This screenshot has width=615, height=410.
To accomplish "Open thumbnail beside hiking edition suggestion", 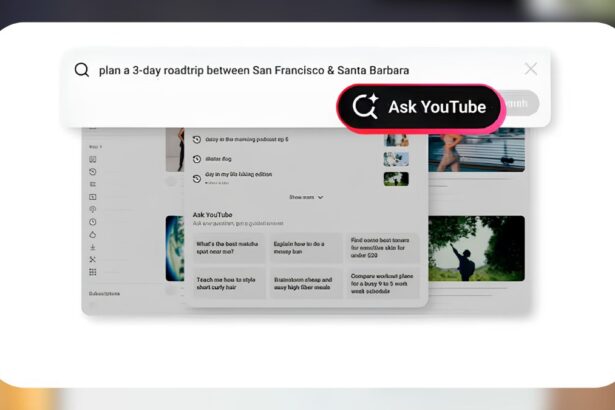I will click(396, 179).
